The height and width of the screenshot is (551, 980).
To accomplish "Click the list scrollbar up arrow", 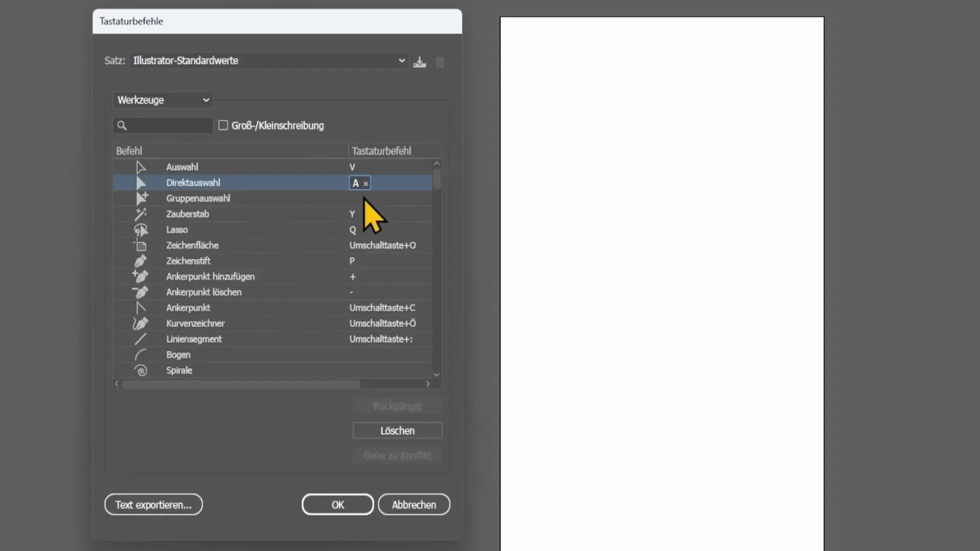I will 436,163.
